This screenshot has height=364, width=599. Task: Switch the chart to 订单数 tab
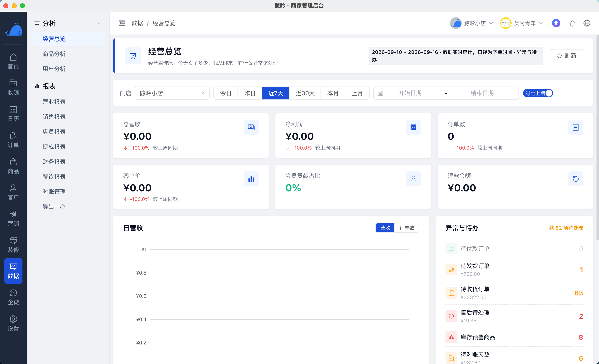406,228
